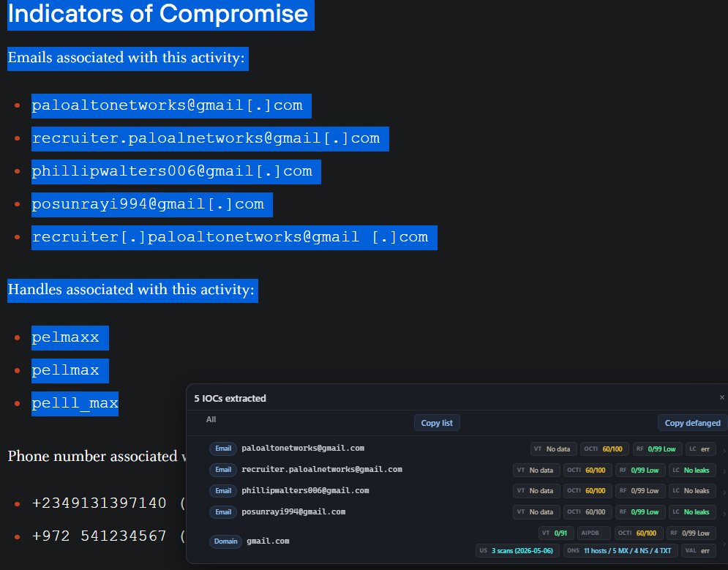
Task: Click posunrayi994@gmail[.]com in the article list
Action: coord(148,204)
